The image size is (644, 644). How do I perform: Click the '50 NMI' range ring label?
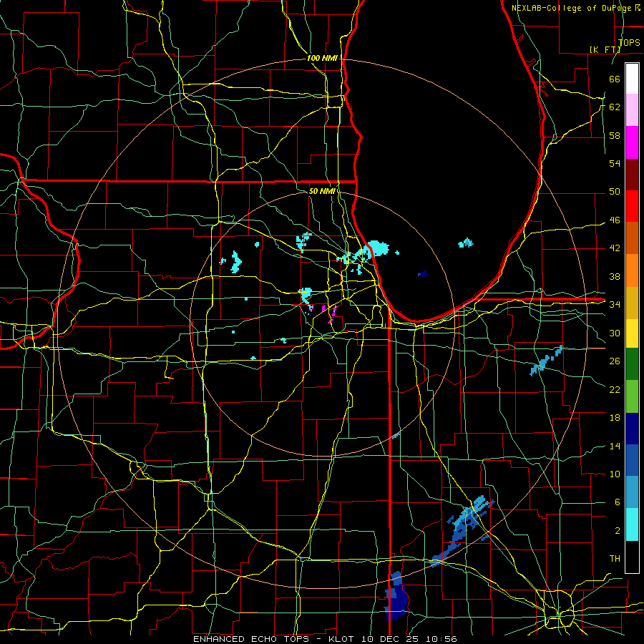pos(322,191)
